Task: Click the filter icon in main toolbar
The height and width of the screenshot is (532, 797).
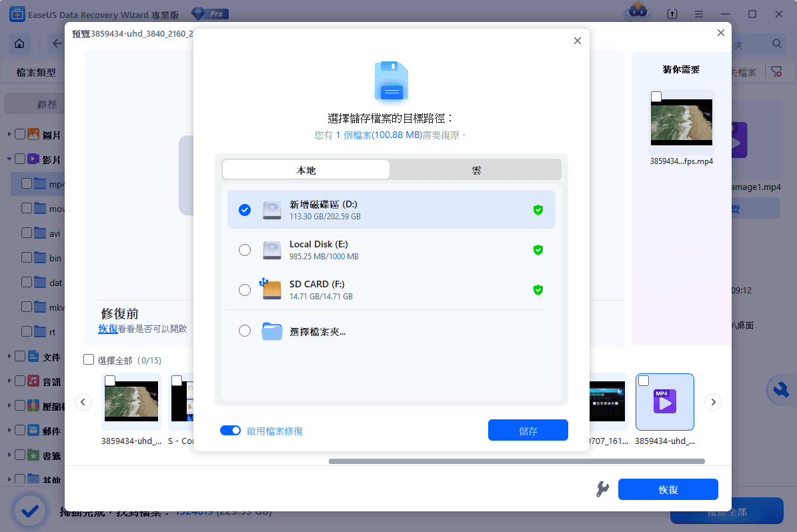Action: pyautogui.click(x=776, y=72)
